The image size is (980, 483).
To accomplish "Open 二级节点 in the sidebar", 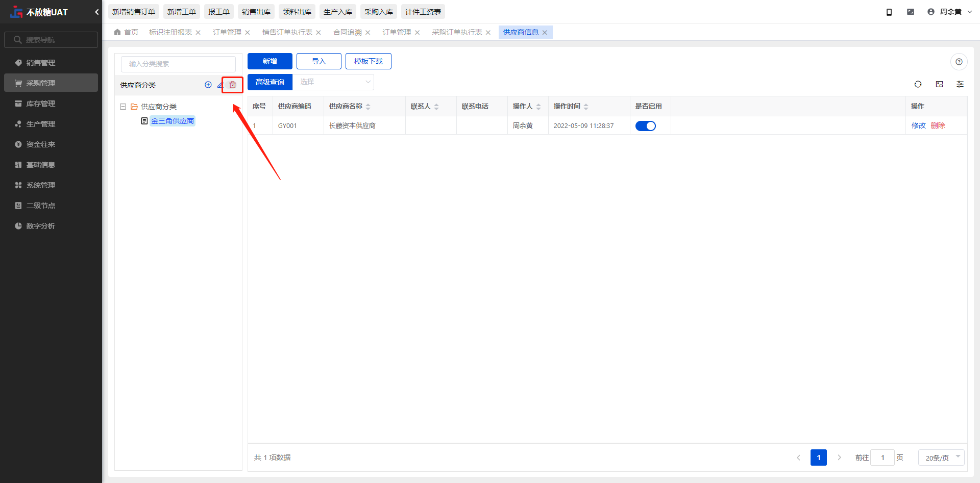I will point(51,205).
